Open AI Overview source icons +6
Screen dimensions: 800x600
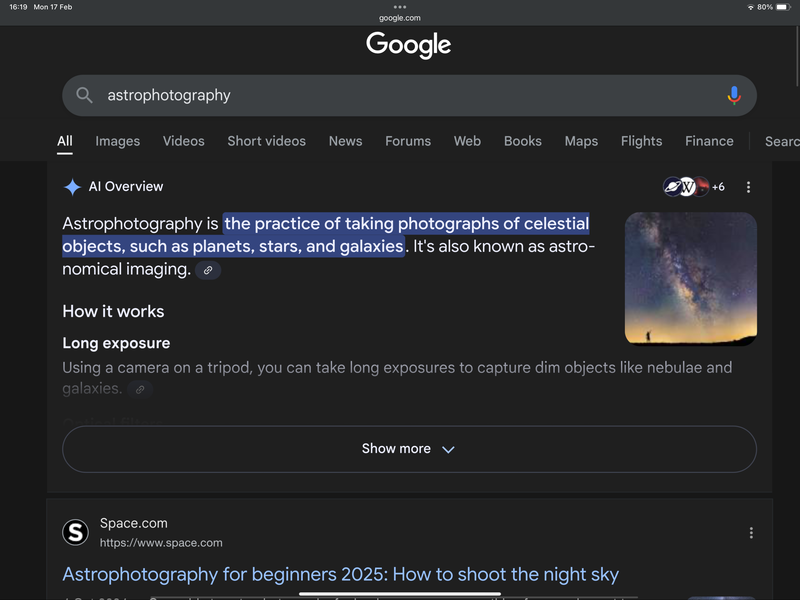point(693,187)
